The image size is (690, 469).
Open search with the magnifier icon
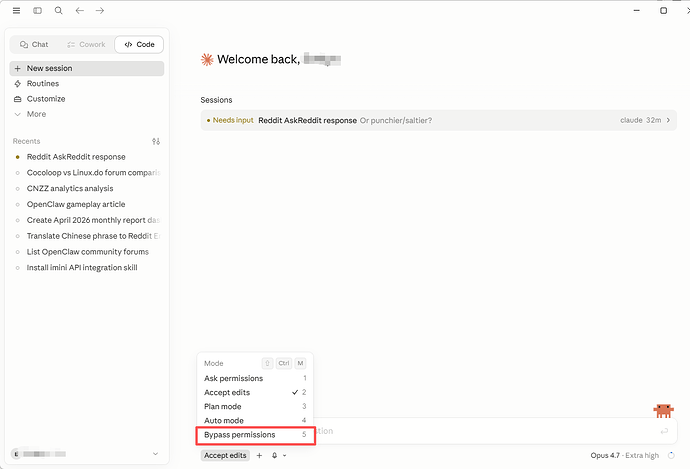tap(59, 11)
